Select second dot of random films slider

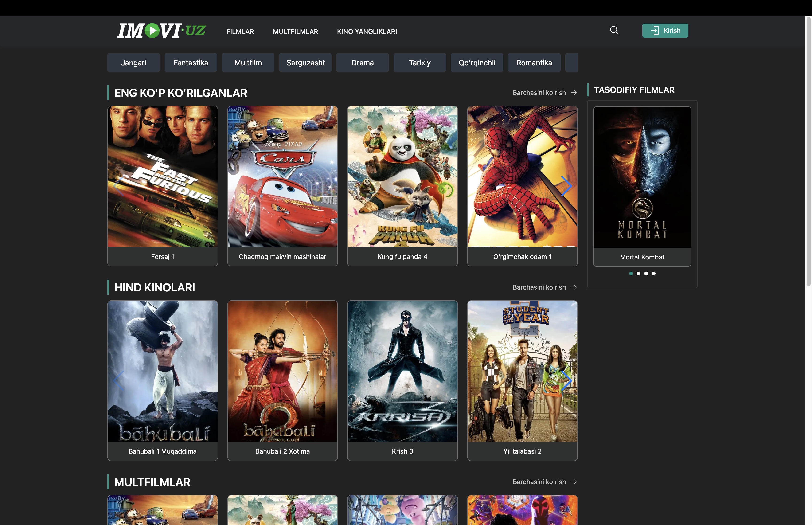click(639, 273)
